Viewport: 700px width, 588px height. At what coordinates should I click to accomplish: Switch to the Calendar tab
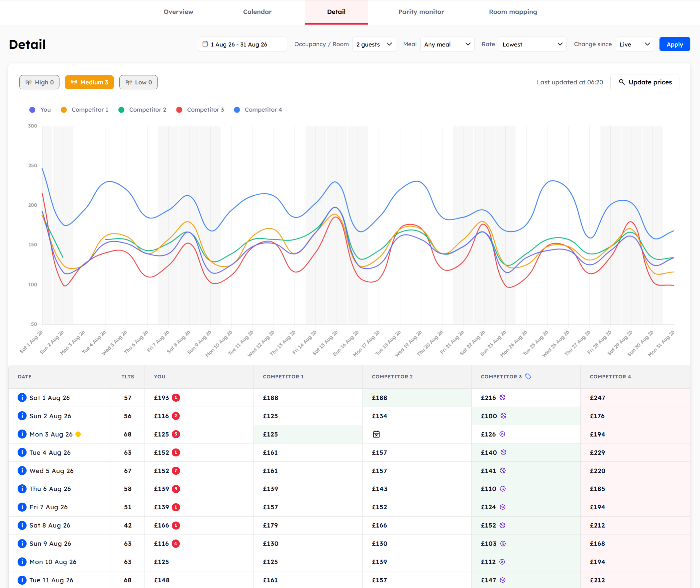(257, 12)
